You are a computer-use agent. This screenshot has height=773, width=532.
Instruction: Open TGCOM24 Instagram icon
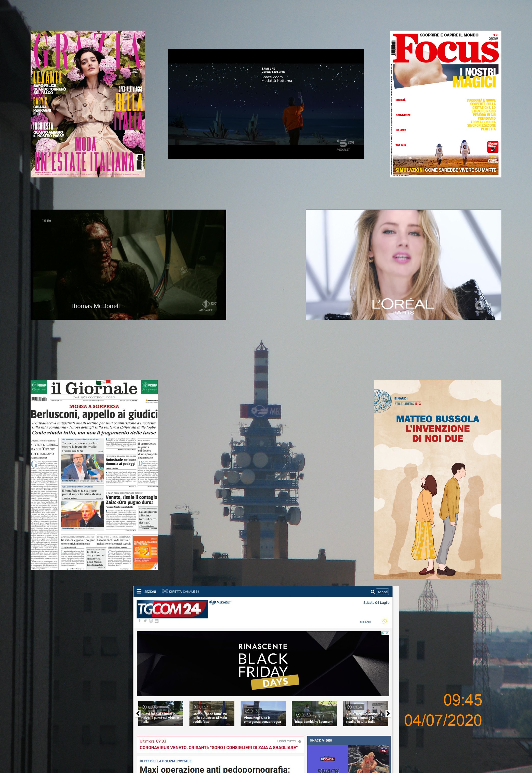pos(151,621)
